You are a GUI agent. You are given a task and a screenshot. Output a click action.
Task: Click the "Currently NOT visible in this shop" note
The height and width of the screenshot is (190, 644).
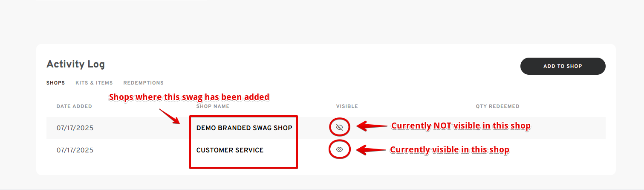pyautogui.click(x=461, y=126)
